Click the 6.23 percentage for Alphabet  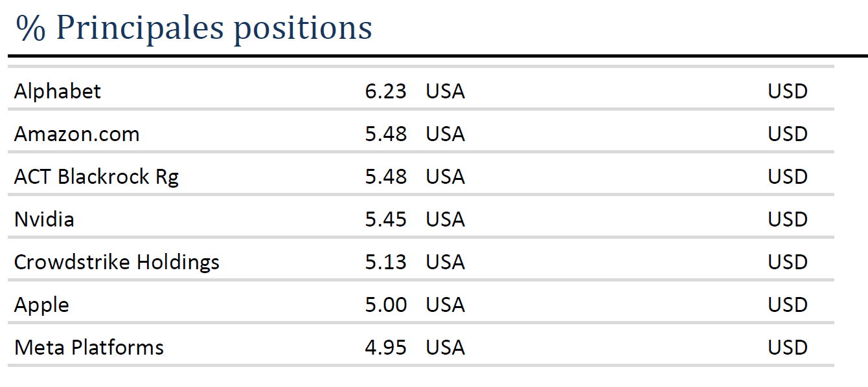(386, 91)
